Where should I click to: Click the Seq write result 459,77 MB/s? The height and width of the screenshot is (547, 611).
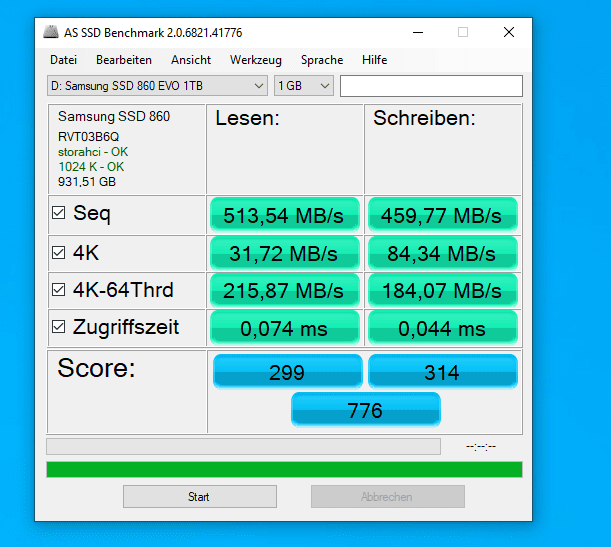click(x=443, y=215)
